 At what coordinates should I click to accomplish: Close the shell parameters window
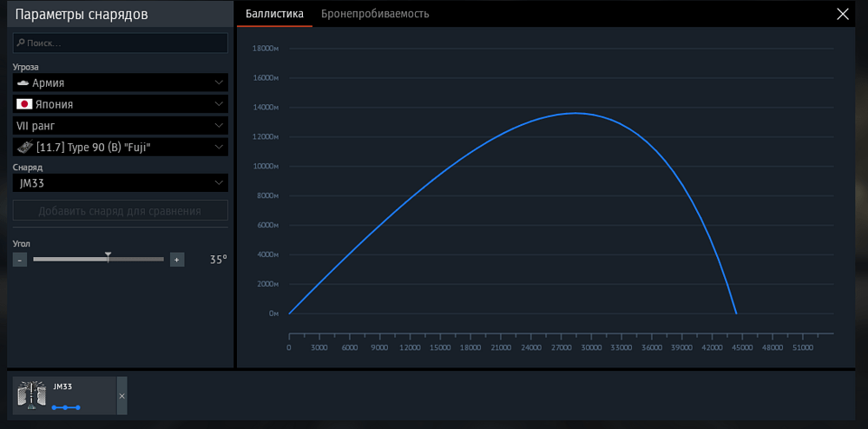(842, 14)
